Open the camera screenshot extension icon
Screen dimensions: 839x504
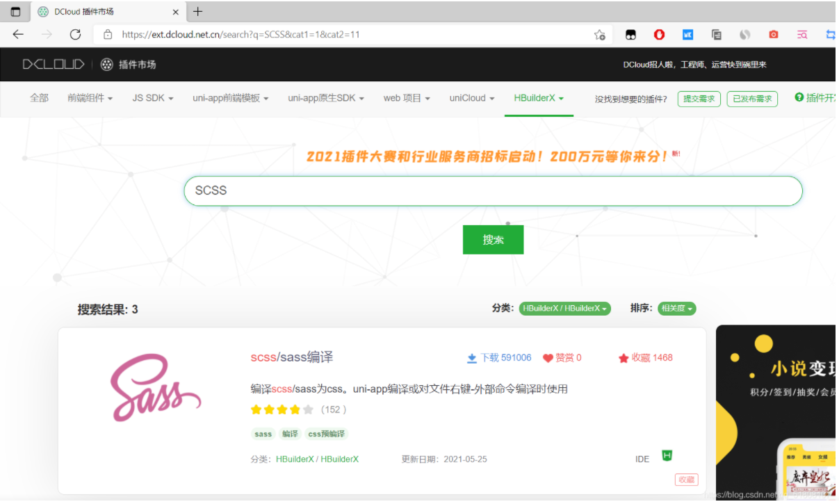pyautogui.click(x=773, y=34)
